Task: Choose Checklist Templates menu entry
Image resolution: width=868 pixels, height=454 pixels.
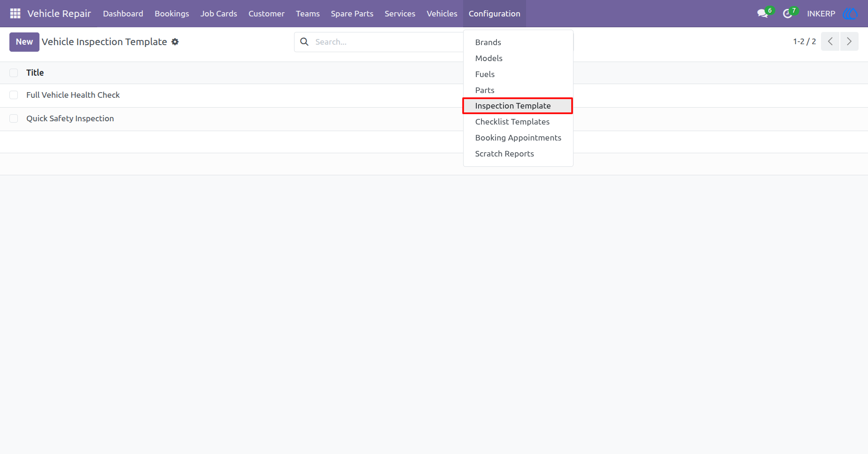Action: 518,122
